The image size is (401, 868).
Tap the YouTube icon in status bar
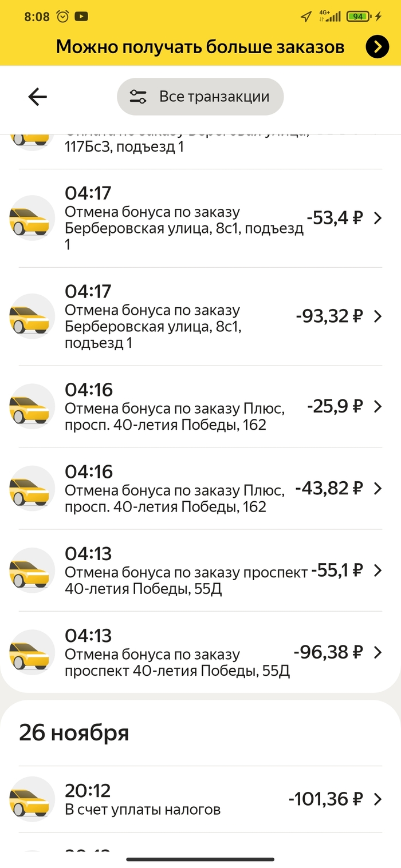pos(81,17)
